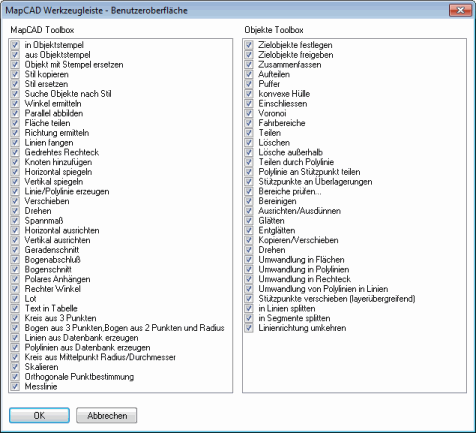Toggle 'Vertikal ausrichten' checkbox

click(x=15, y=240)
